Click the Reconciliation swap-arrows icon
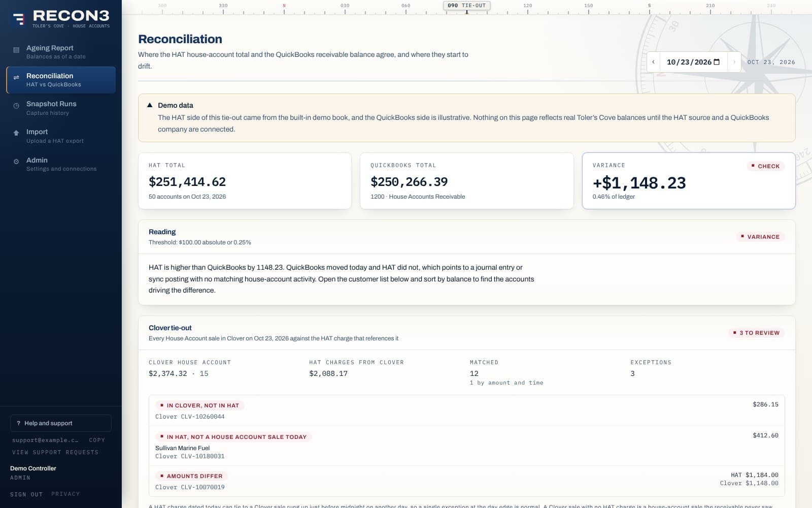 [x=16, y=78]
